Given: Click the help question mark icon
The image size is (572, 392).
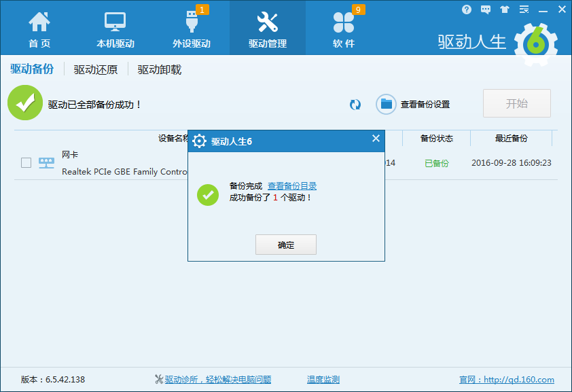Looking at the screenshot, I should tap(467, 10).
